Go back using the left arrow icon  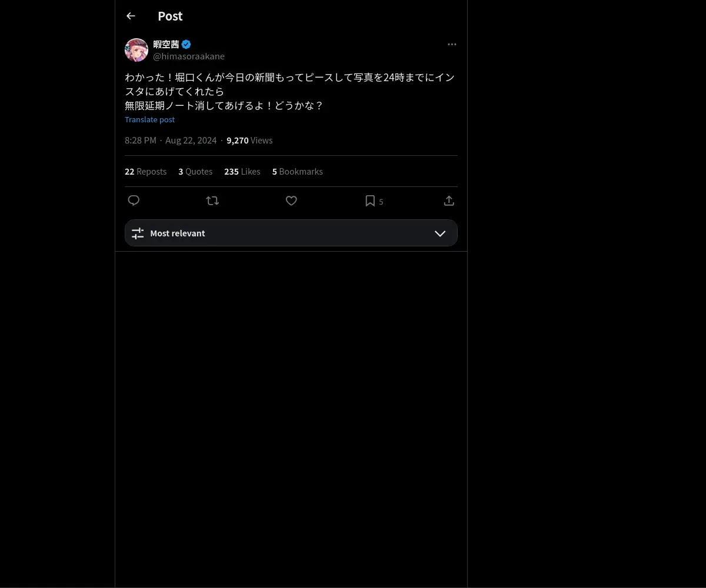pos(131,16)
